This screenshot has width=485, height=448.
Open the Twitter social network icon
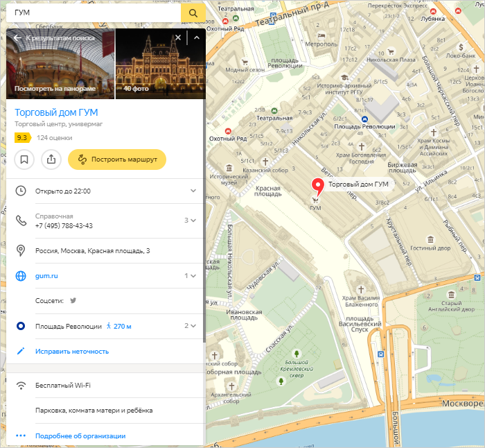[73, 300]
